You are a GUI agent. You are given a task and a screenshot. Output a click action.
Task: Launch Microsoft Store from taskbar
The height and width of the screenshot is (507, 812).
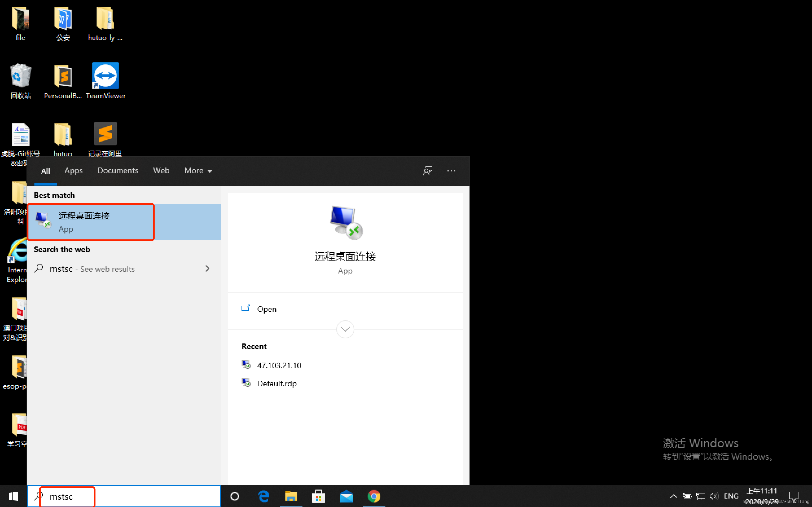(x=318, y=496)
